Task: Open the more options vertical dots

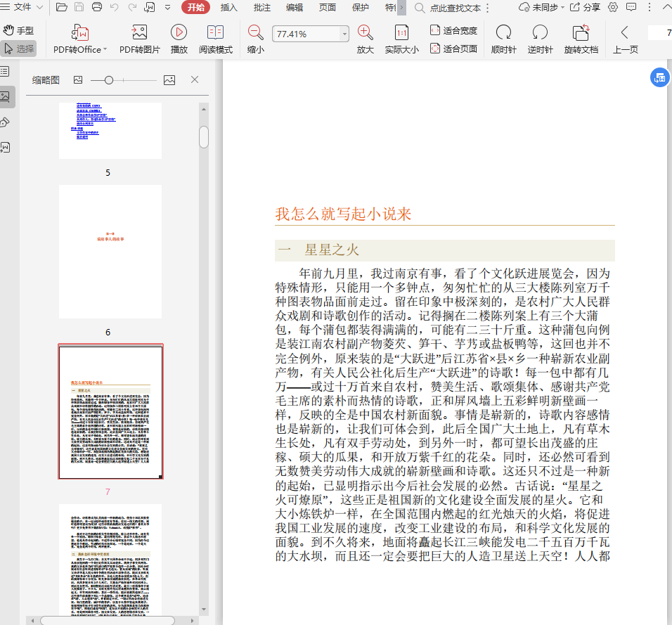Action: pos(650,7)
